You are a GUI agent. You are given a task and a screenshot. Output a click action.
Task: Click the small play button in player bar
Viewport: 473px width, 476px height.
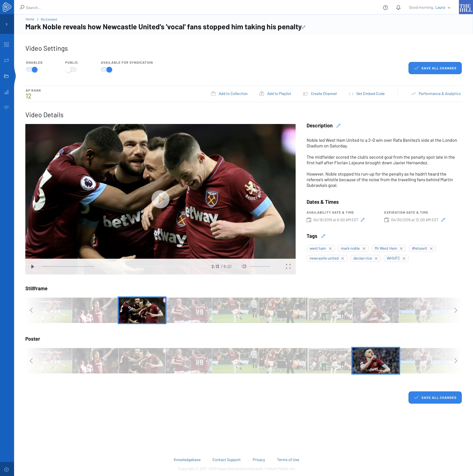coord(32,267)
